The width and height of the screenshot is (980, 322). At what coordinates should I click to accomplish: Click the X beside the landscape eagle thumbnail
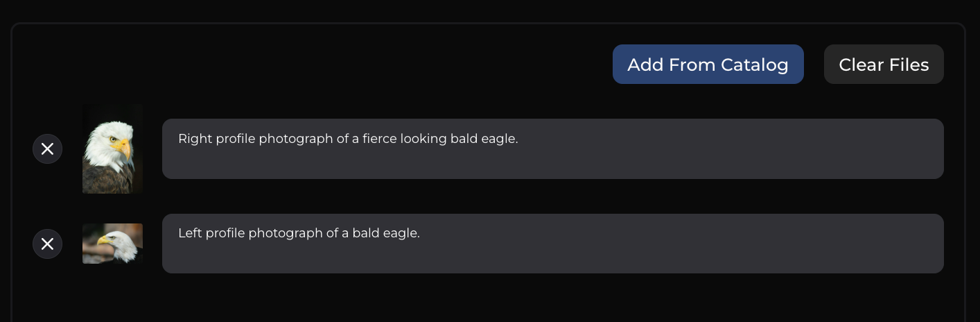pos(47,244)
